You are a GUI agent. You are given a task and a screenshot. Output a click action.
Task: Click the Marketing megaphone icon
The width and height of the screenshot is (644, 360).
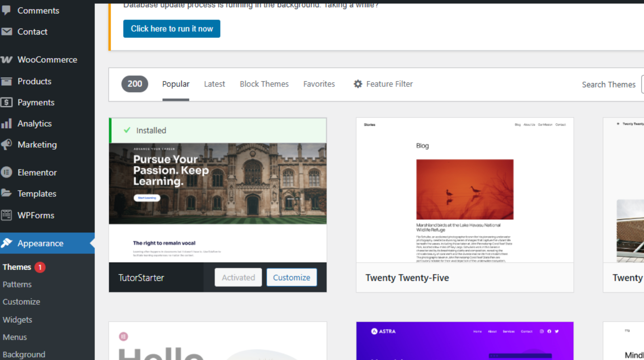point(6,144)
